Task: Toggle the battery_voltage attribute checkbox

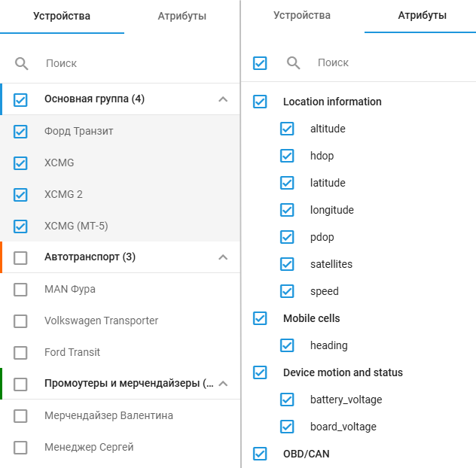Action: (287, 400)
